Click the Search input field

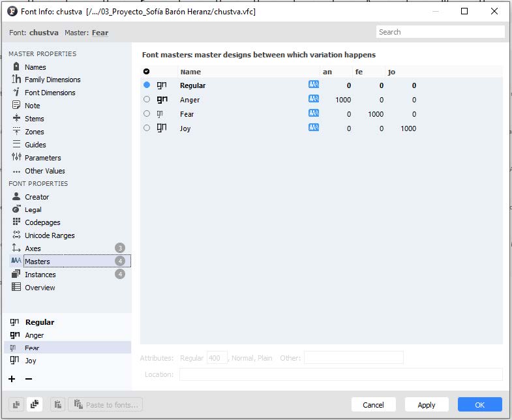(x=440, y=32)
